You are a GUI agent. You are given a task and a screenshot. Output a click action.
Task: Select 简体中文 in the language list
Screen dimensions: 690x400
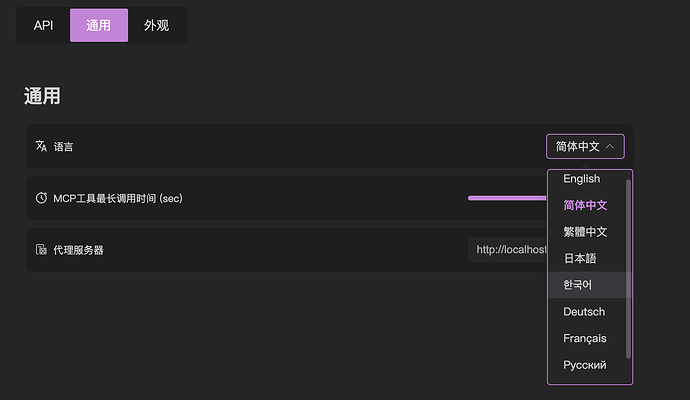(587, 205)
